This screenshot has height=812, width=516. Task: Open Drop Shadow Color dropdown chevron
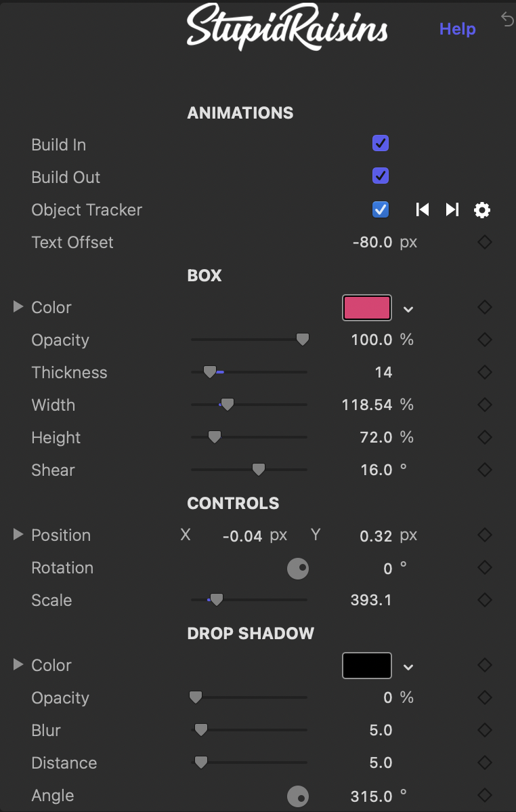[x=408, y=667]
